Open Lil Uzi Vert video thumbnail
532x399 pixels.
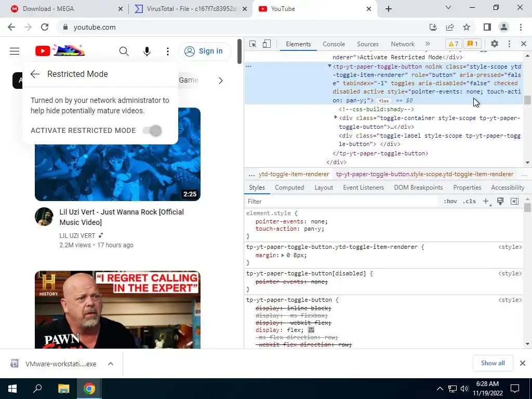point(118,154)
